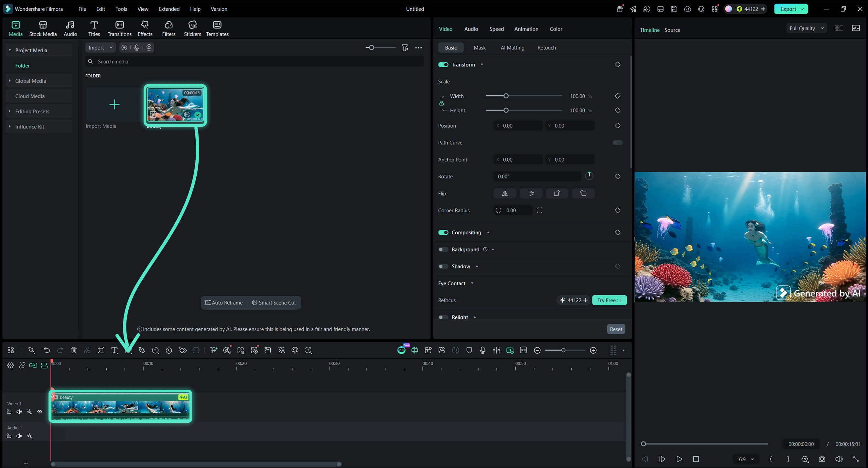The width and height of the screenshot is (868, 468).
Task: Delete the selected clip with trash icon
Action: point(74,350)
